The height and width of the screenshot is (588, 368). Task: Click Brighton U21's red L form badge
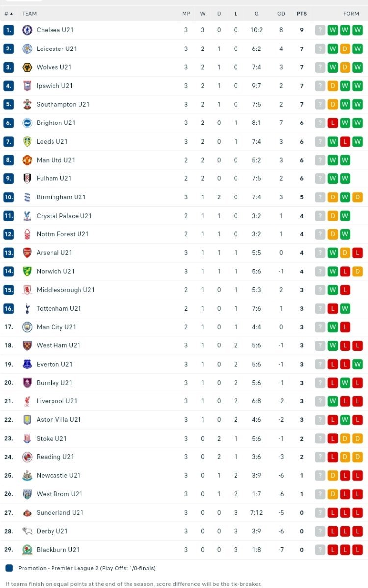[333, 123]
